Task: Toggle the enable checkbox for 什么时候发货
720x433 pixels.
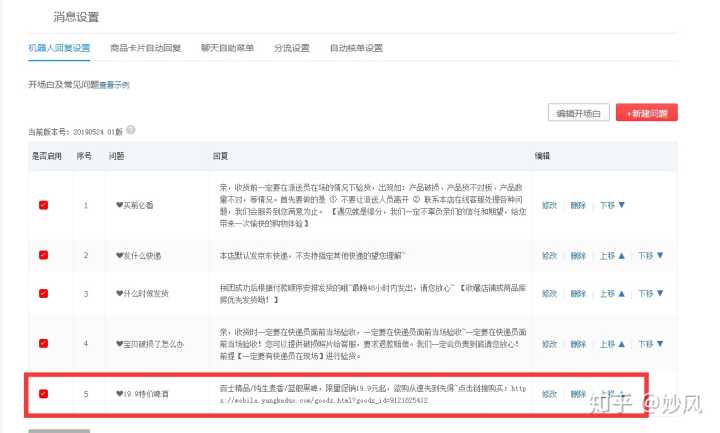Action: pyautogui.click(x=43, y=294)
